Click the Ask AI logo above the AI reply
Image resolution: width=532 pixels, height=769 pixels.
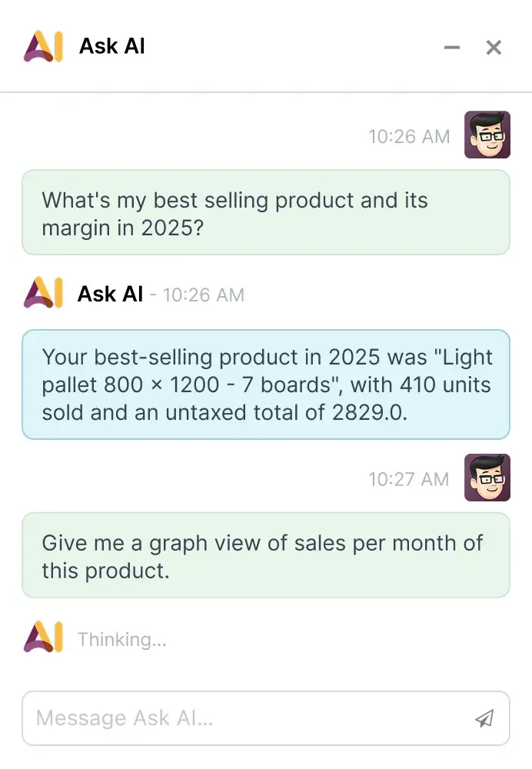45,294
